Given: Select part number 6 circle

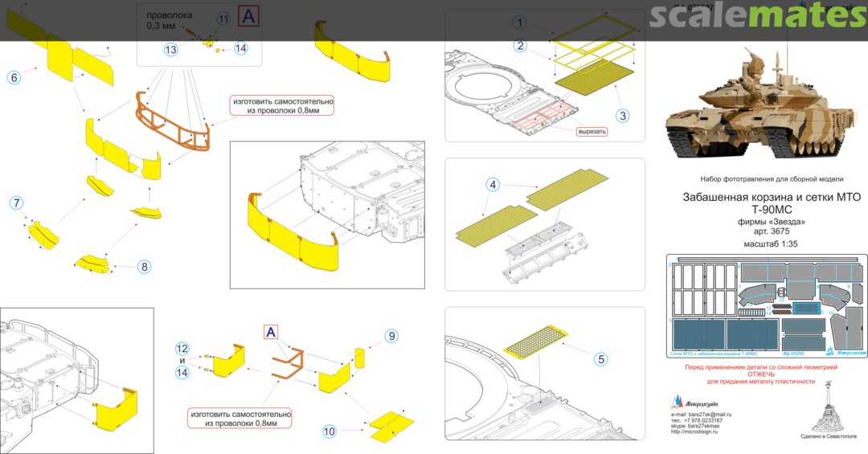Looking at the screenshot, I should point(14,77).
